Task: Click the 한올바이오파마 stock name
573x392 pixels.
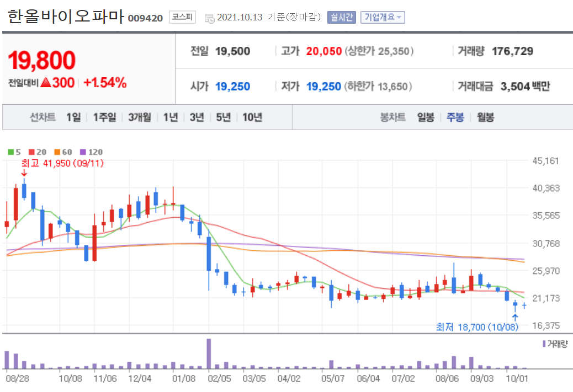Action: (66, 17)
